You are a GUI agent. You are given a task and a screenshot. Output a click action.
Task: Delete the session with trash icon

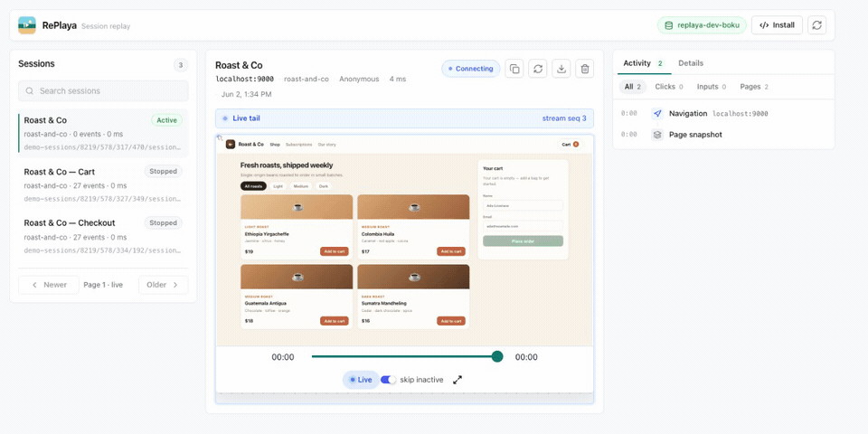(x=585, y=69)
